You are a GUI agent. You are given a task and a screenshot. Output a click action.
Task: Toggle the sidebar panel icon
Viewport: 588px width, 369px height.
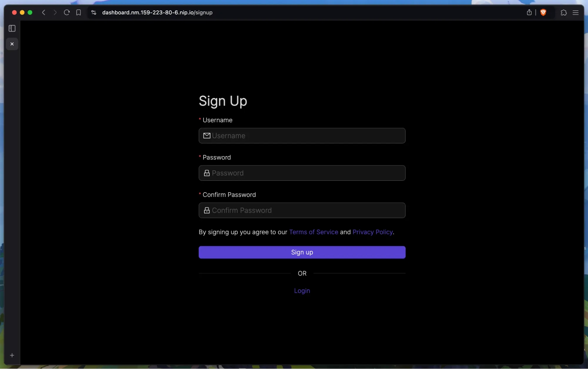(x=12, y=28)
